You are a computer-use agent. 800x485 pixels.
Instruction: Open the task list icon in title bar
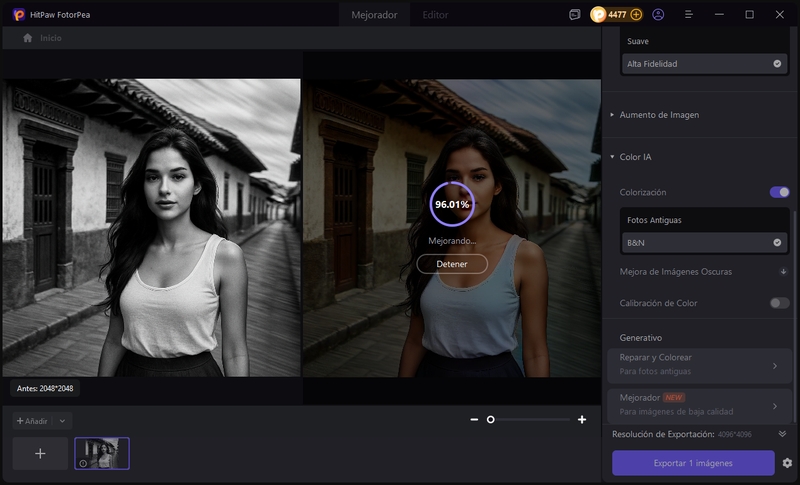tap(575, 15)
